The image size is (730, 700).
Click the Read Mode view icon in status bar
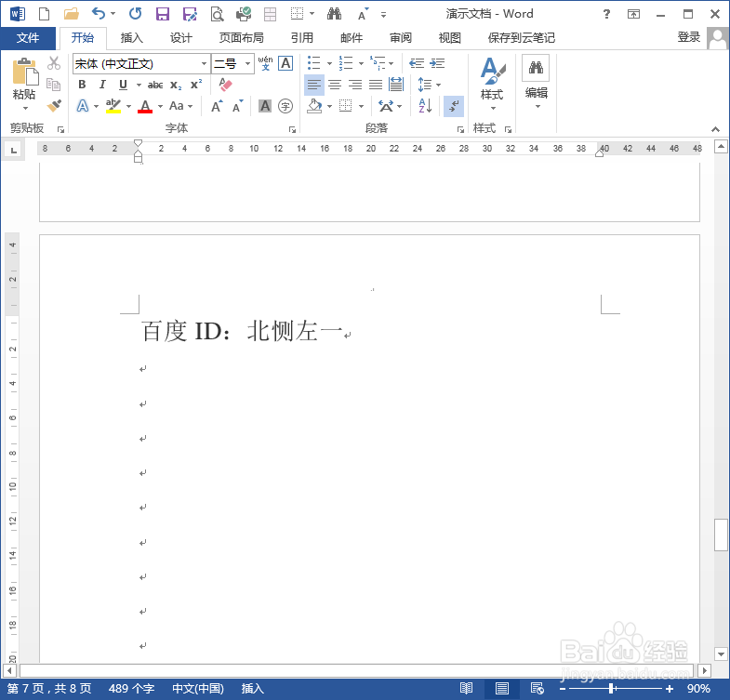click(466, 688)
